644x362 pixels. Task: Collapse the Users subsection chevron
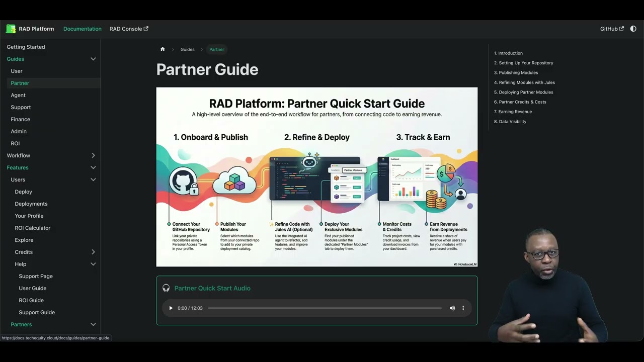point(93,179)
